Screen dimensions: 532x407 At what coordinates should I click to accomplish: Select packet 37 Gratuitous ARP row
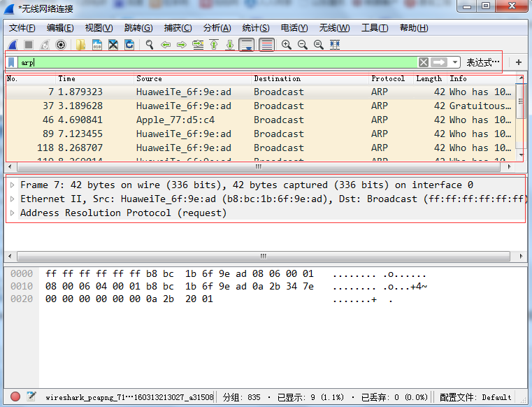tap(261, 106)
